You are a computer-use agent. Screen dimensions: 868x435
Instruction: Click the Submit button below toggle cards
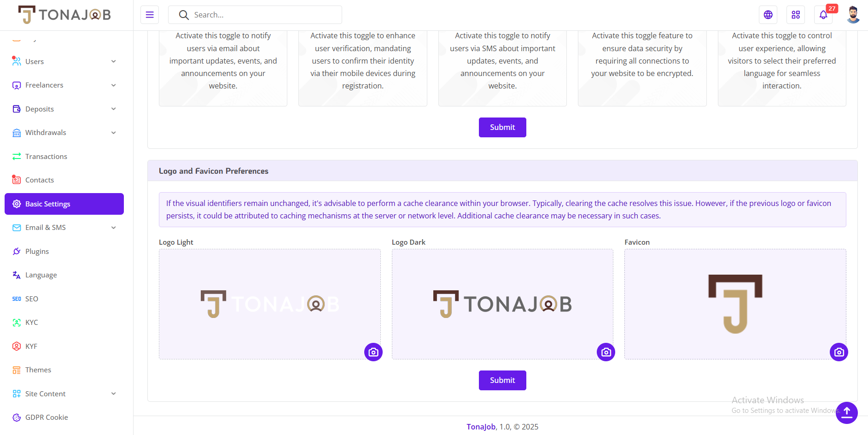(x=502, y=127)
